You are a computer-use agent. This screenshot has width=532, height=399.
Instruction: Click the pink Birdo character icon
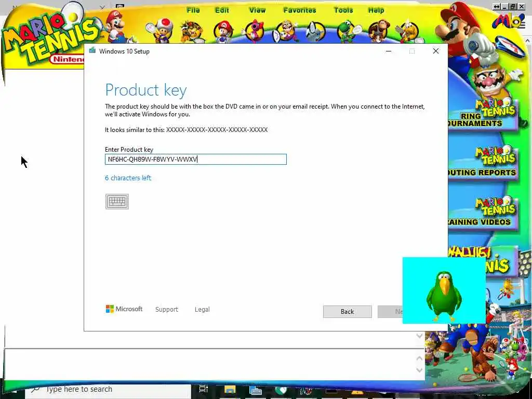[254, 31]
